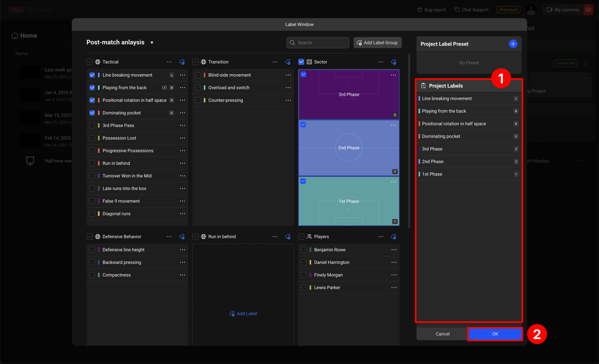Click the Overload and switch label
Screen dimensions: 599x364
tap(229, 88)
